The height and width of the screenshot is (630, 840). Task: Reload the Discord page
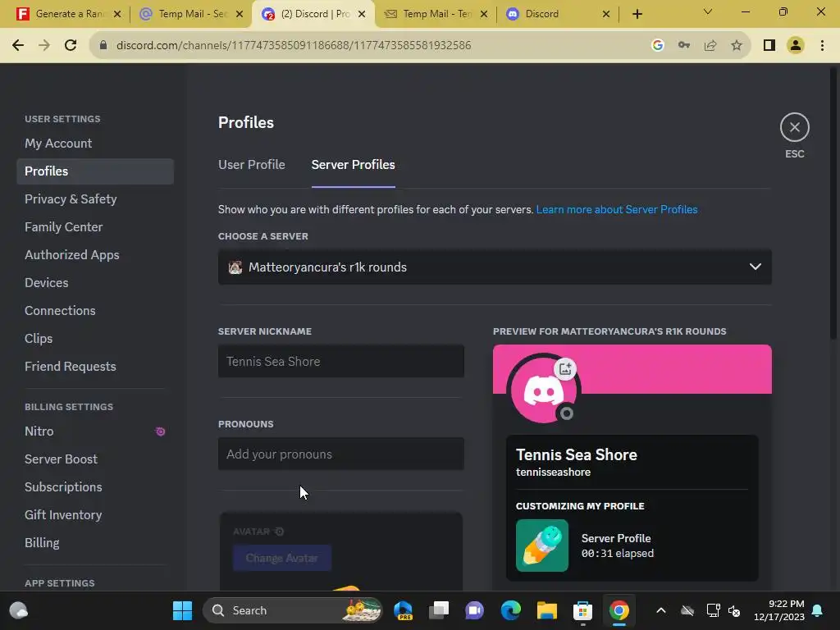[71, 45]
